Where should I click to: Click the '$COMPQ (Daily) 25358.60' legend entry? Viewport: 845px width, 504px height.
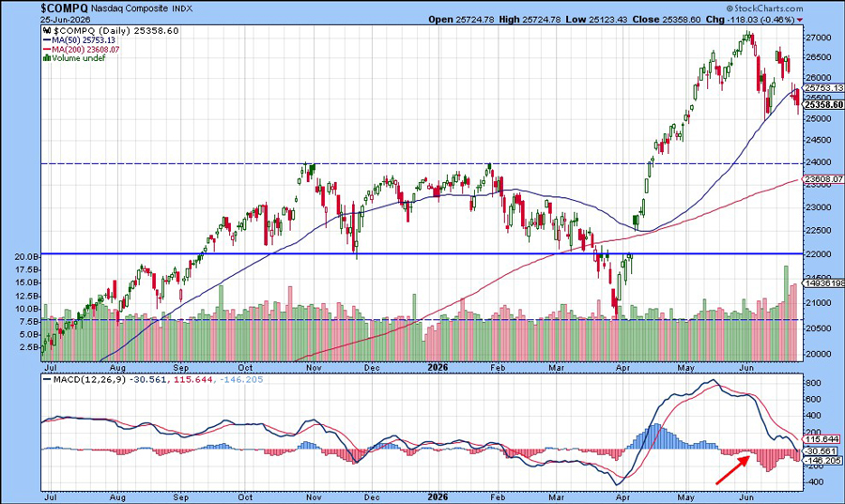pyautogui.click(x=115, y=31)
